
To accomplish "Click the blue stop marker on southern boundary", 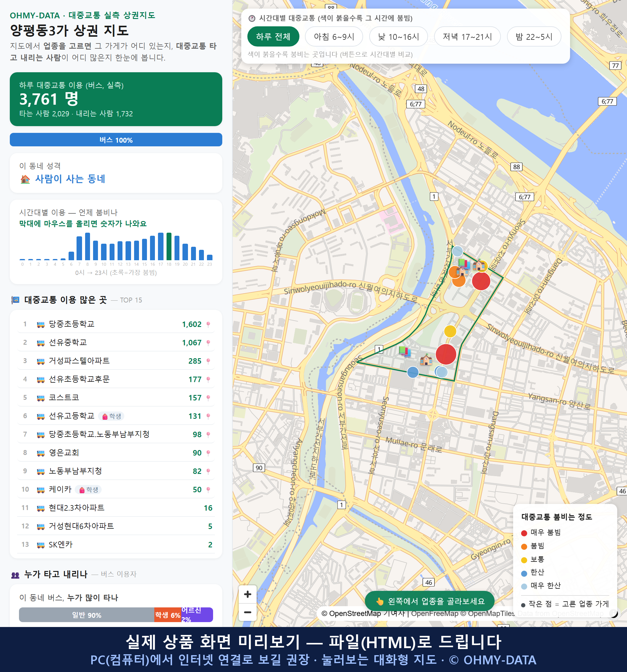I will tap(413, 372).
